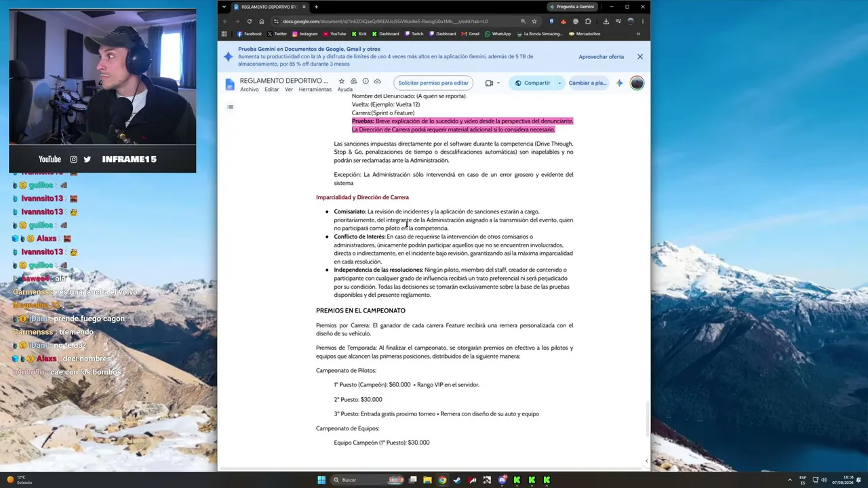Image resolution: width=868 pixels, height=488 pixels.
Task: Dismiss the Gemini promo banner
Action: tap(639, 57)
